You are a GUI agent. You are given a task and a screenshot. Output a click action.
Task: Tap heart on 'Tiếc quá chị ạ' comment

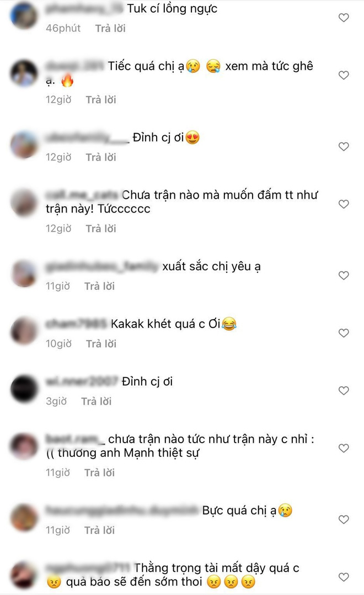pyautogui.click(x=344, y=75)
